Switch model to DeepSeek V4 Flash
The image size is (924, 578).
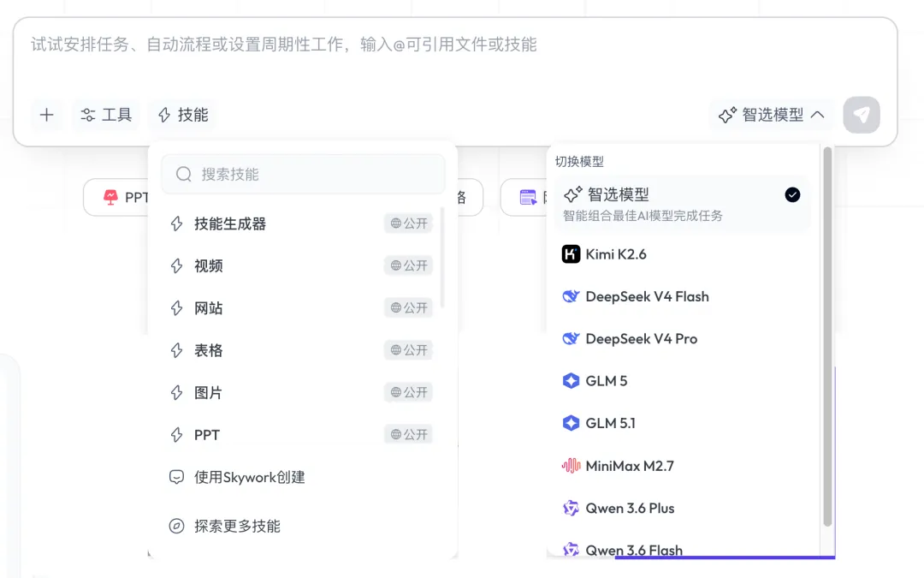[683, 296]
